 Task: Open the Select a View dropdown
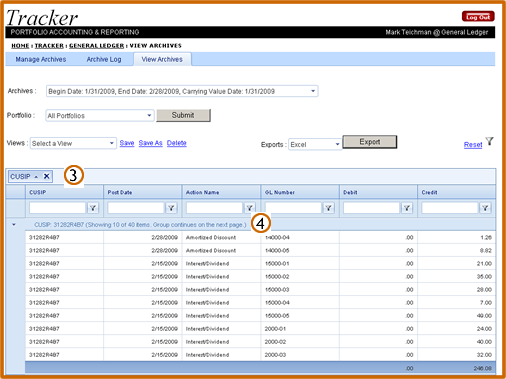tap(112, 143)
